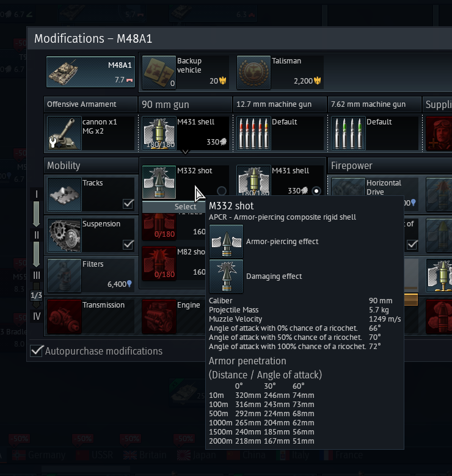Screen dimensions: 452x476
Task: Click the Muzzle Velocity 1249 m/s value
Action: [x=385, y=319]
